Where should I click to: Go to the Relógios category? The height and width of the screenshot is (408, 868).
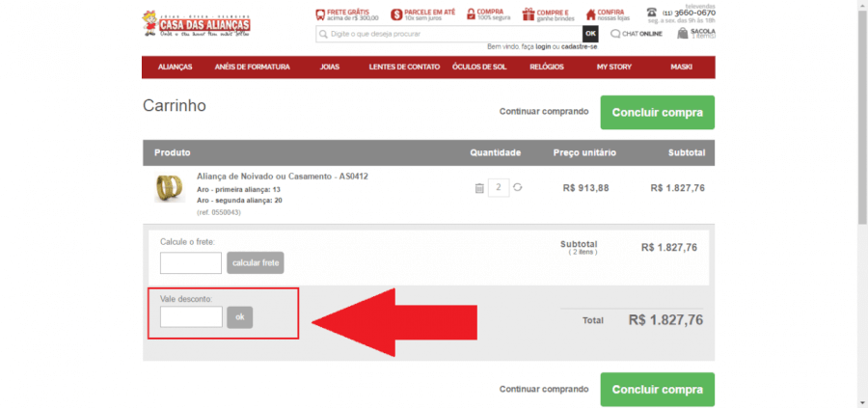[x=546, y=67]
